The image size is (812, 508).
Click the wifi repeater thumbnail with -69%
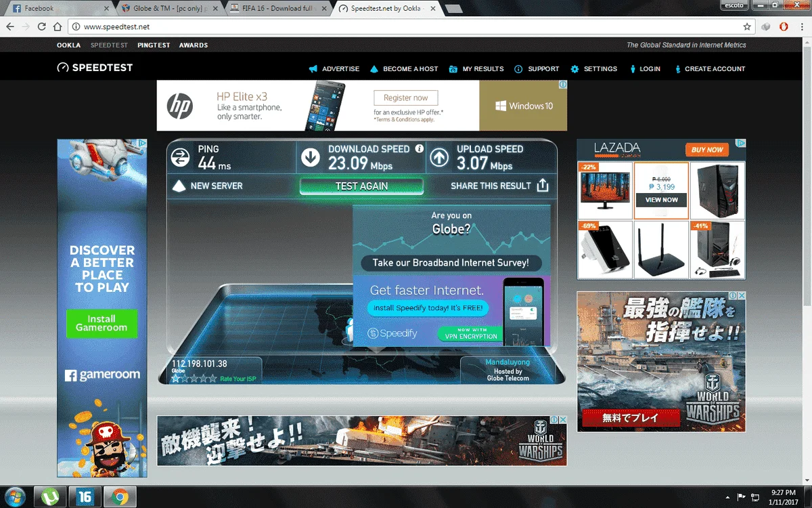click(605, 249)
